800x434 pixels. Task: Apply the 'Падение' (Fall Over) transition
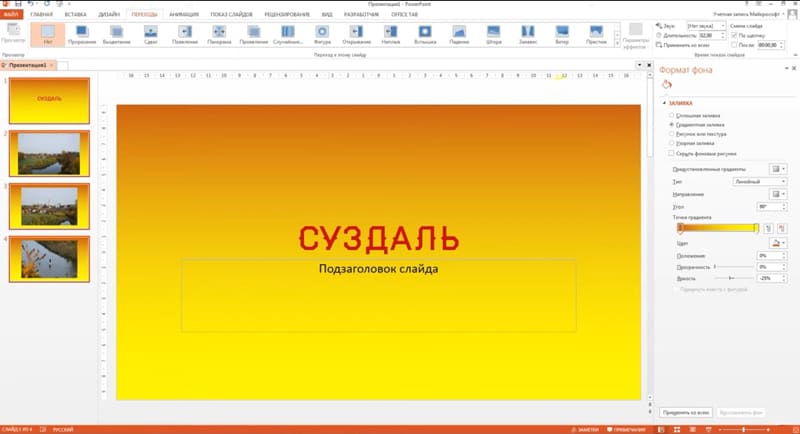coord(459,34)
